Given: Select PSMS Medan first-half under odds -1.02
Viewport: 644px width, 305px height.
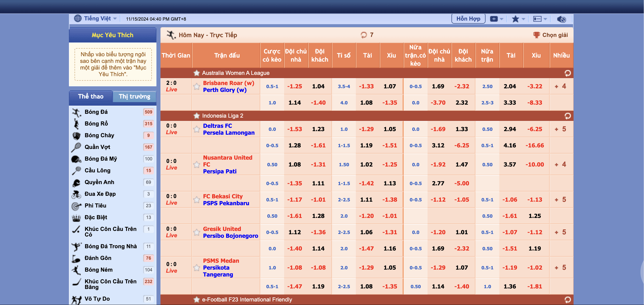Looking at the screenshot, I should tap(535, 268).
